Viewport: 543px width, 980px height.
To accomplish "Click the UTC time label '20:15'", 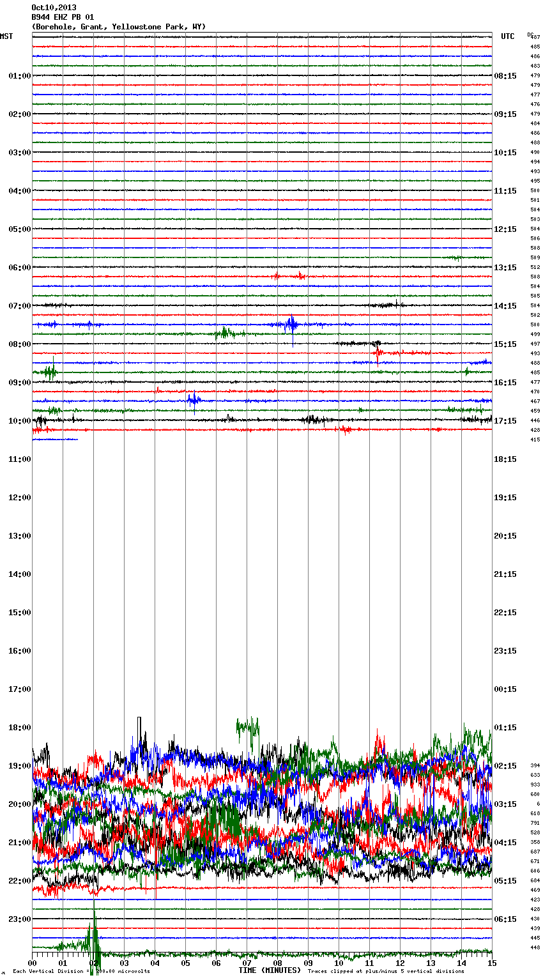I will pyautogui.click(x=505, y=536).
